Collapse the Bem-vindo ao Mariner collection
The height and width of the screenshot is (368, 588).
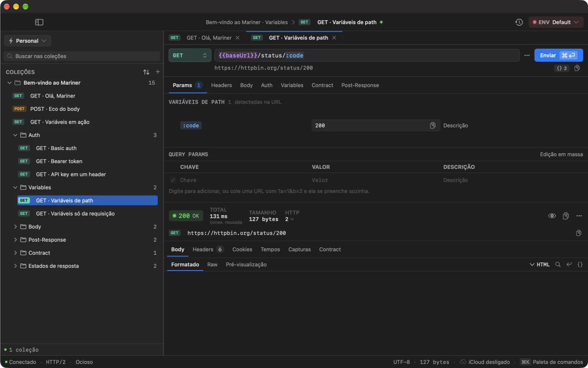pos(9,83)
